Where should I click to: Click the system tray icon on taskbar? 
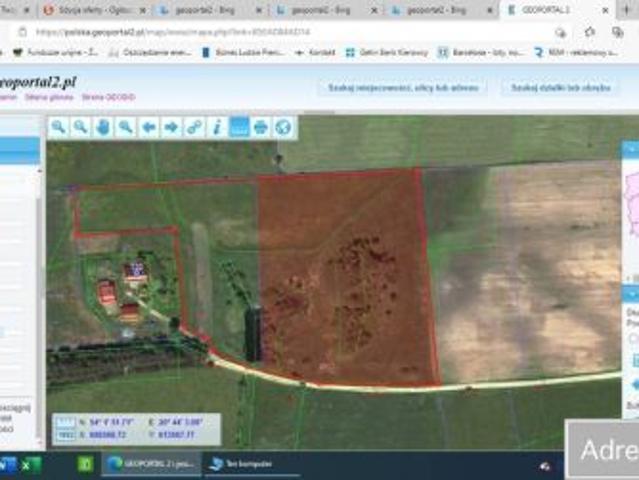(x=546, y=467)
